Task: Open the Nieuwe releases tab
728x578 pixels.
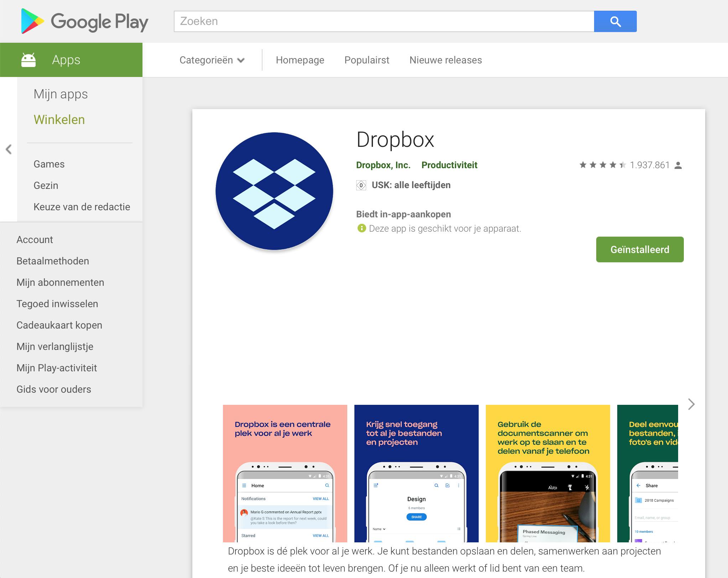Action: [446, 60]
